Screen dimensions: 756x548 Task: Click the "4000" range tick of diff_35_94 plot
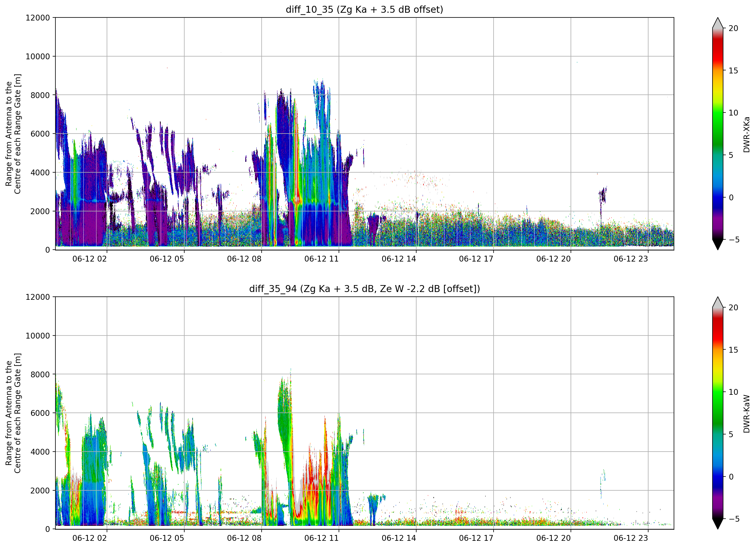tap(40, 452)
